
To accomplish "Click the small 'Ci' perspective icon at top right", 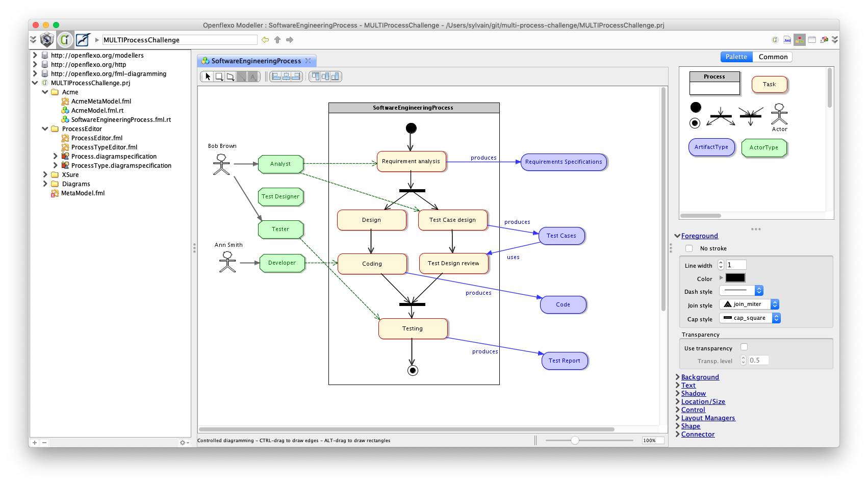I will pos(775,40).
